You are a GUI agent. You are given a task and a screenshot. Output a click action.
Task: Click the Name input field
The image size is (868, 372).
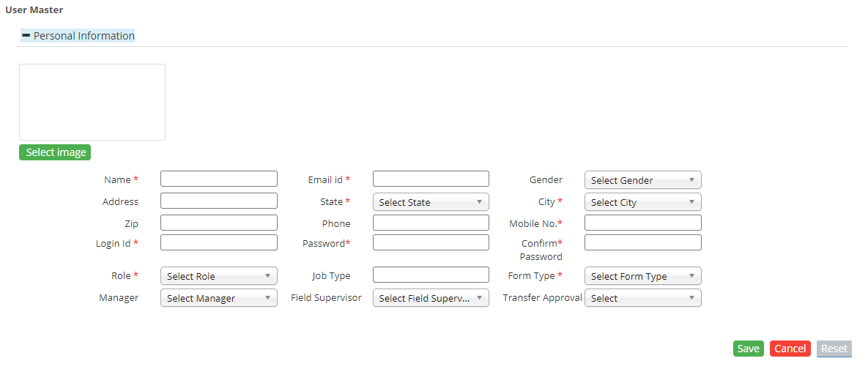pos(218,179)
